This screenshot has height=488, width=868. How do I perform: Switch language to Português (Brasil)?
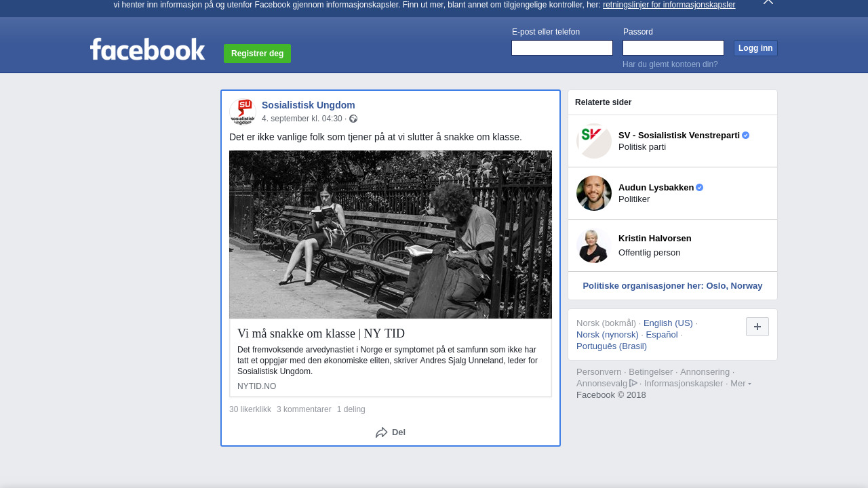coord(612,346)
